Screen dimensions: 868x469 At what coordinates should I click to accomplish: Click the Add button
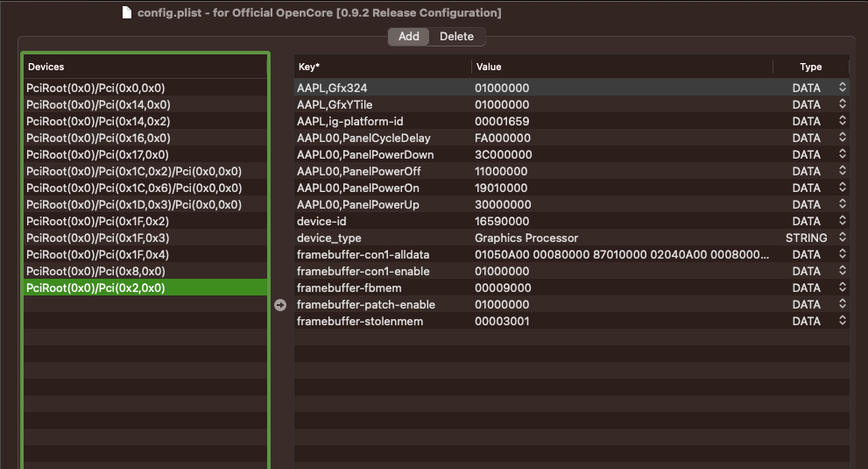pos(408,37)
